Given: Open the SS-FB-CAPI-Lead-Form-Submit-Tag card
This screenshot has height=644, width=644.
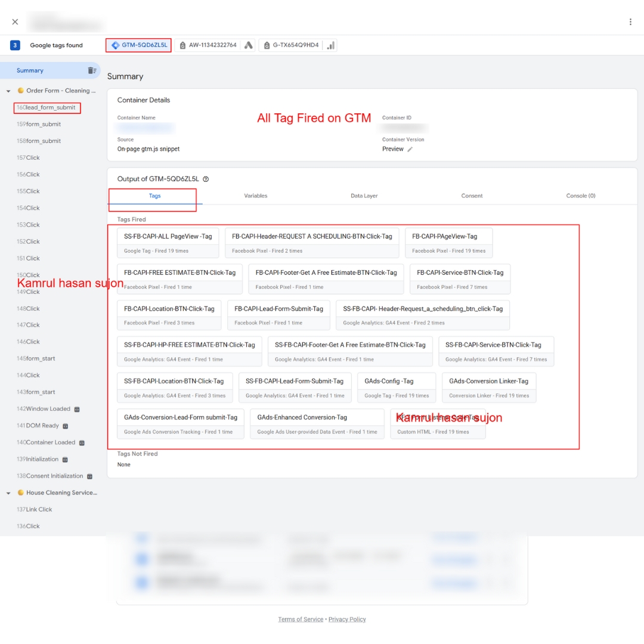Looking at the screenshot, I should (295, 388).
